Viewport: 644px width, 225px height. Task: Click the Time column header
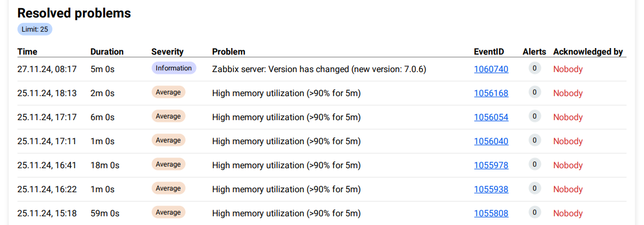pos(27,52)
